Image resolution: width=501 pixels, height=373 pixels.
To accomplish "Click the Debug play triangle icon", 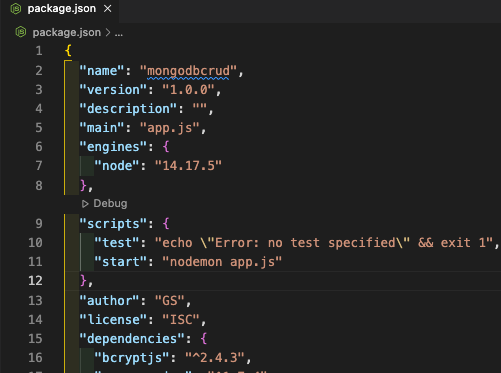I will [85, 204].
